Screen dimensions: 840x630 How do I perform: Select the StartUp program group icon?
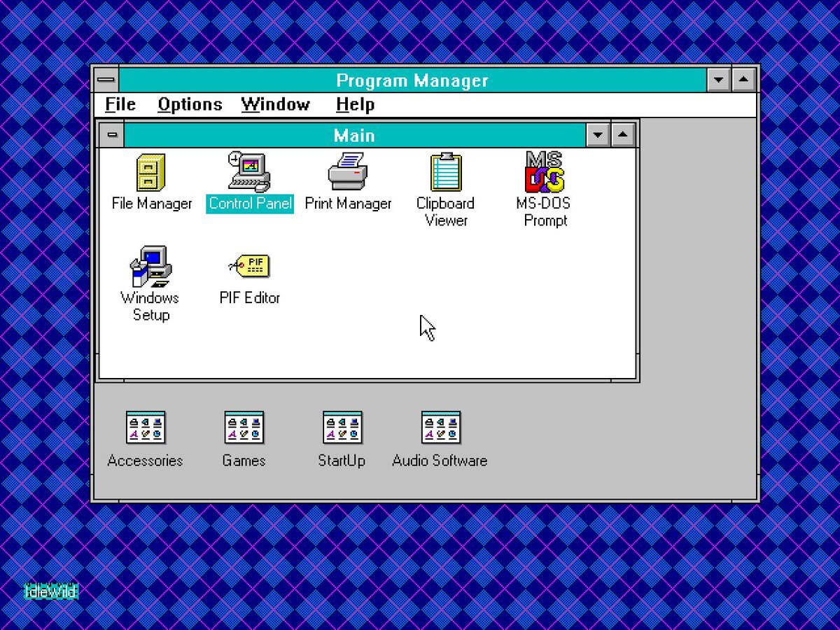tap(342, 428)
